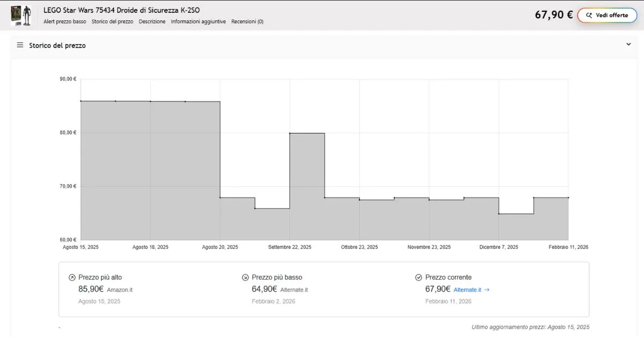Click the final data point at Febbraio 11, 2026

[x=568, y=197]
